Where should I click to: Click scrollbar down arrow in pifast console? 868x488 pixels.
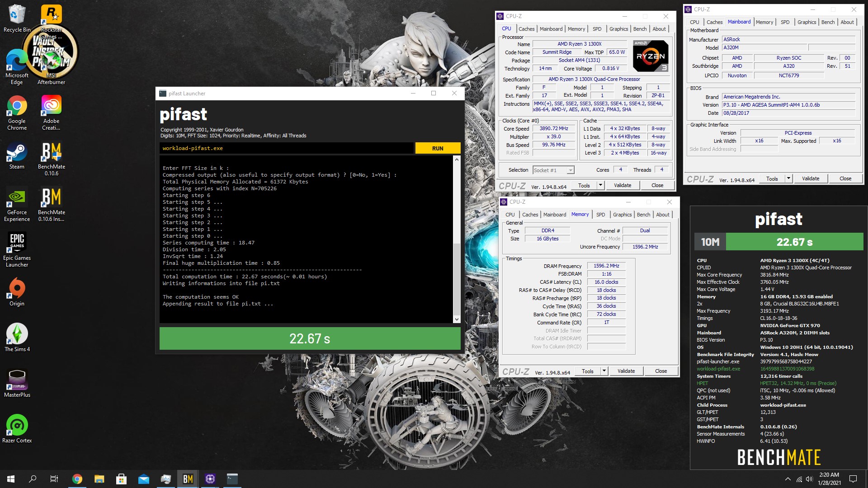click(457, 319)
